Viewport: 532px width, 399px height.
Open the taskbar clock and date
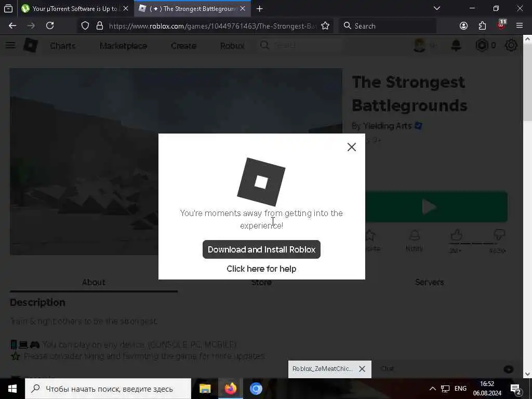487,389
